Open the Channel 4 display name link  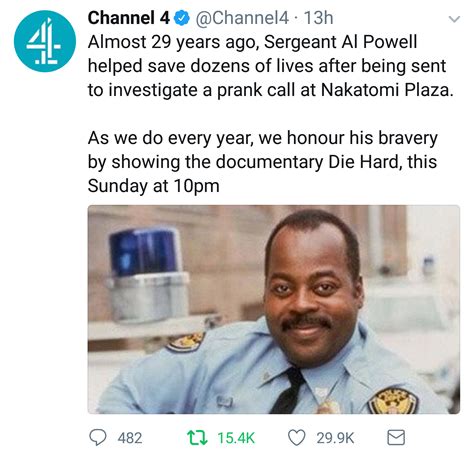coord(129,18)
